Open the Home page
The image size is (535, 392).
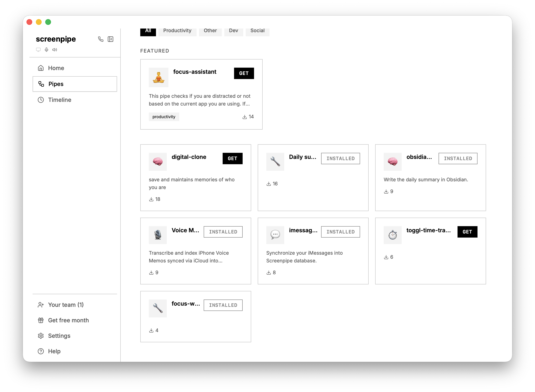[x=56, y=68]
